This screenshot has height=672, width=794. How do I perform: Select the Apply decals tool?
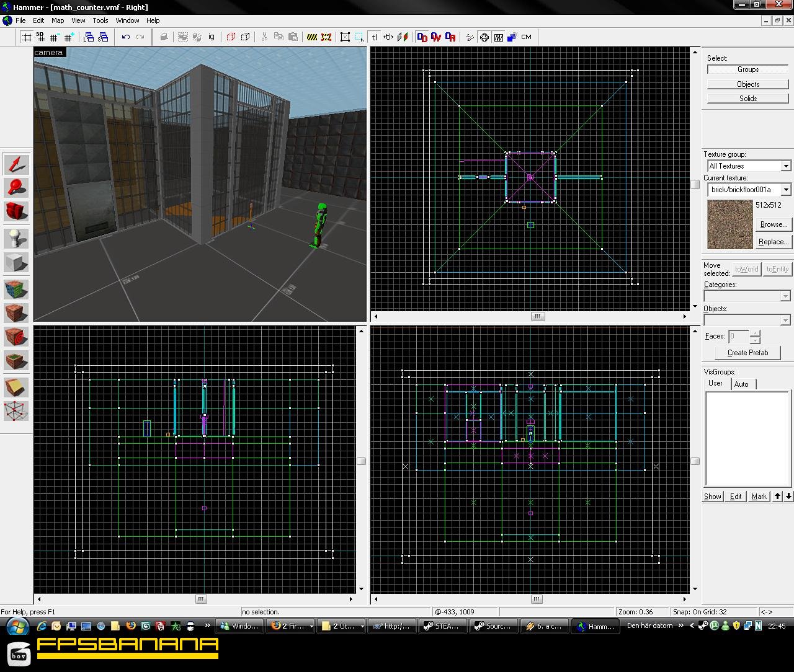(16, 337)
